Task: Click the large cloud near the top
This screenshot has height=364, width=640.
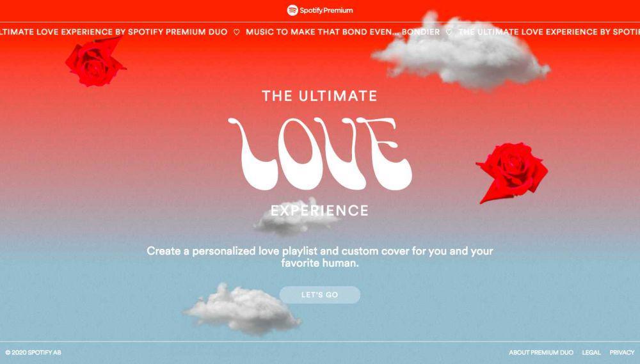Action: click(x=461, y=53)
